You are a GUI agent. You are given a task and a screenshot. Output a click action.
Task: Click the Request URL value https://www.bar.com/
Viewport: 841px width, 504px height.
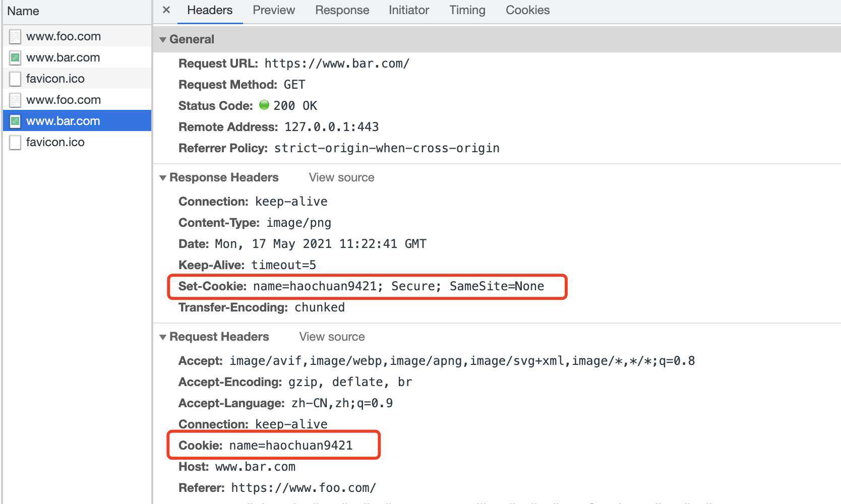point(337,64)
